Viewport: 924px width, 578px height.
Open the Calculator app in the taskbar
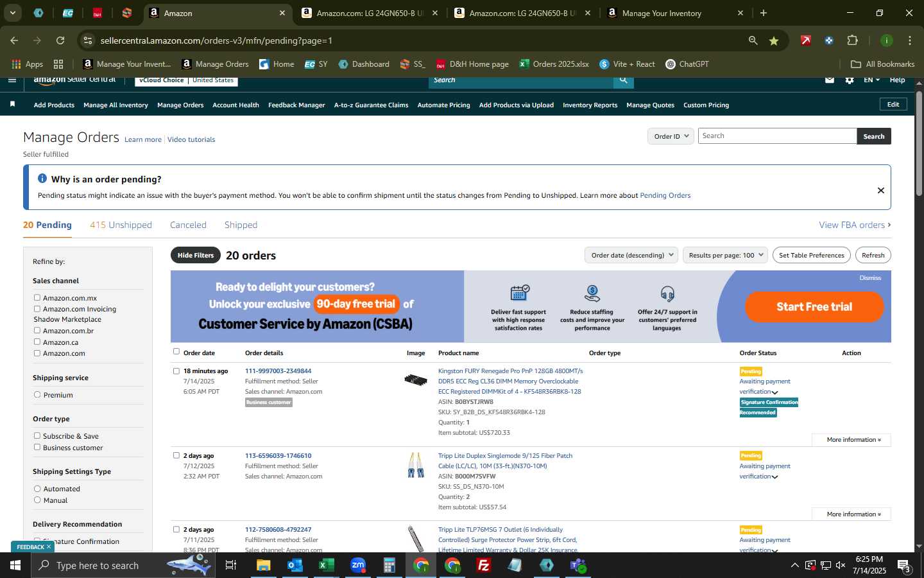[389, 565]
